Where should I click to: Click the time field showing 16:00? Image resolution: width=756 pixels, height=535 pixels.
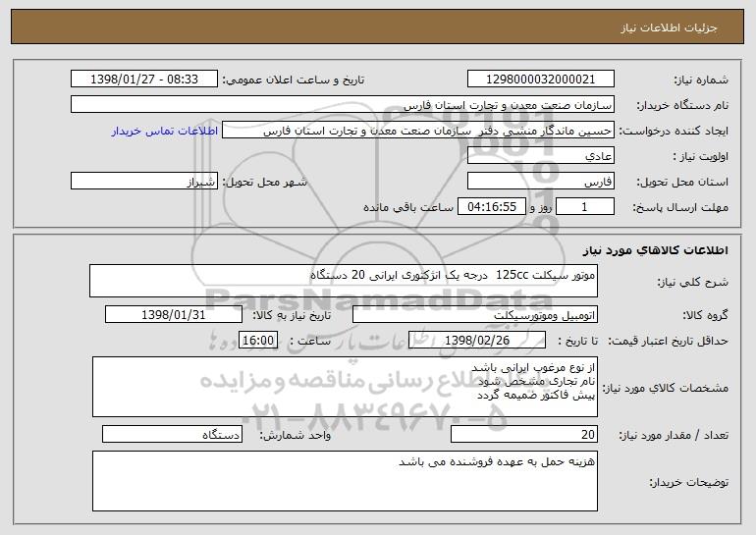pos(258,341)
